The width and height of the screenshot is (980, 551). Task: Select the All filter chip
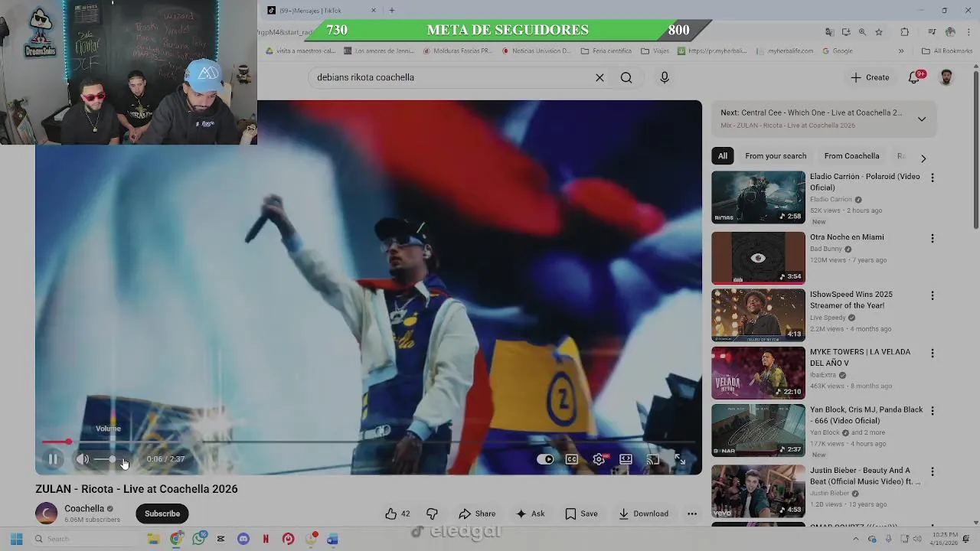723,156
